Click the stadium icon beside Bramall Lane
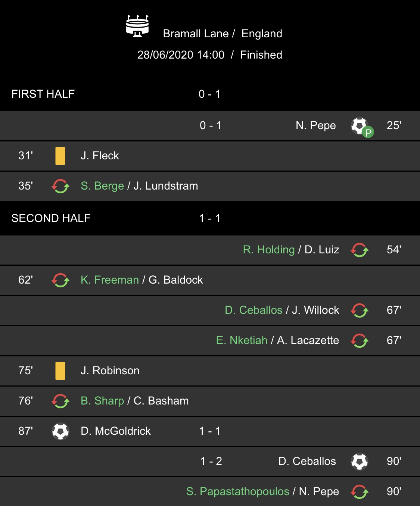Viewport: 420px width, 506px height. click(x=137, y=26)
